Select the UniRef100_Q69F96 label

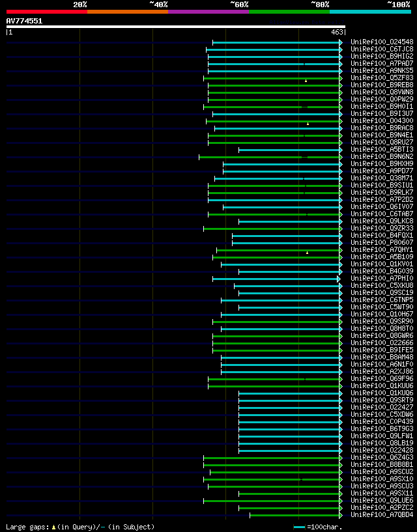pyautogui.click(x=382, y=378)
